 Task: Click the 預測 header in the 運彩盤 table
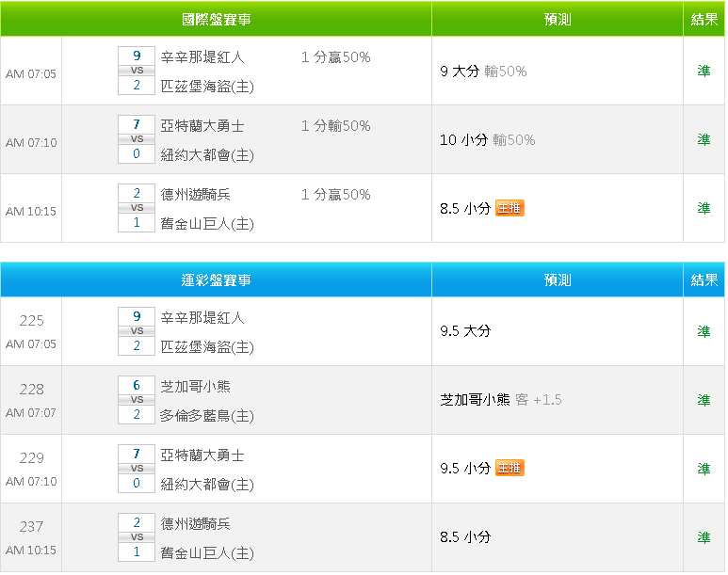pyautogui.click(x=558, y=280)
